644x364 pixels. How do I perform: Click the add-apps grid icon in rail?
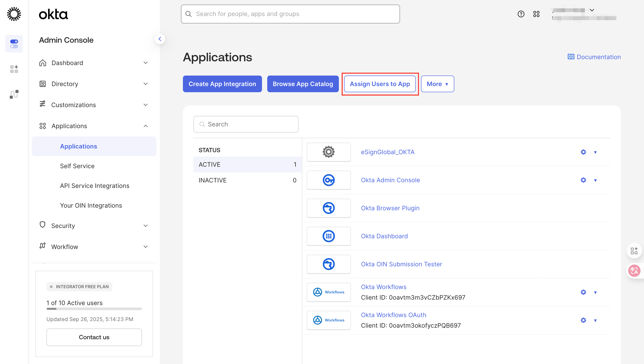point(14,69)
